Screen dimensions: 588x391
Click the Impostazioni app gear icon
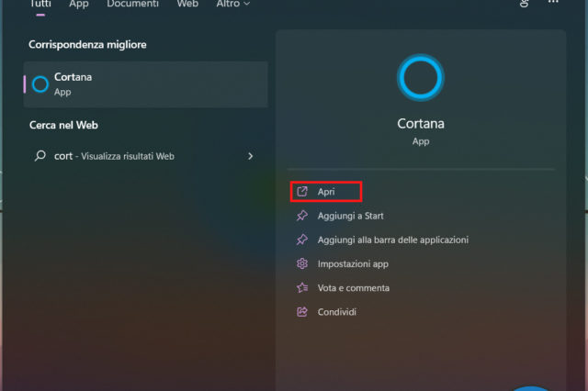pos(301,263)
